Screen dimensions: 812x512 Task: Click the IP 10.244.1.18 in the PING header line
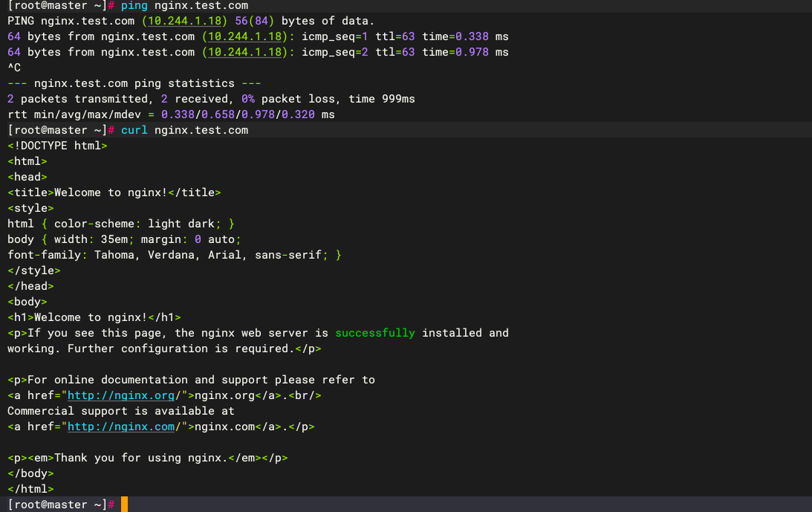click(x=185, y=22)
